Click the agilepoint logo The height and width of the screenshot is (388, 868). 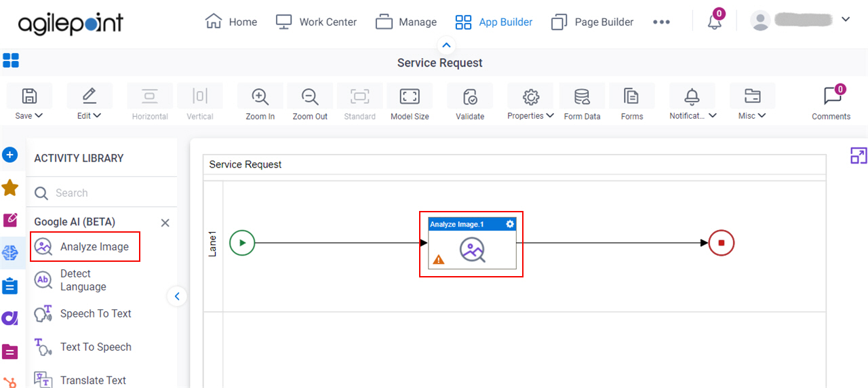click(71, 24)
